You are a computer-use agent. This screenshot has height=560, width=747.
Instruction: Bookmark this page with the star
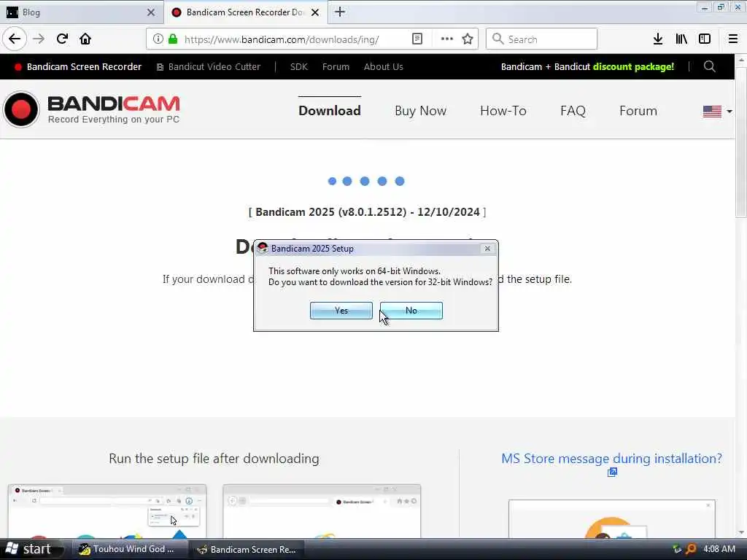(x=468, y=39)
